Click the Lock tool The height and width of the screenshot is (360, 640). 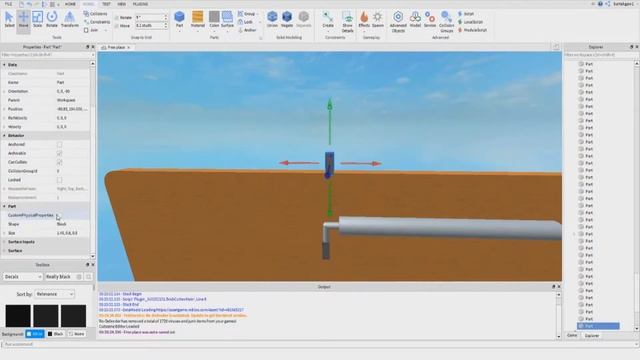tap(245, 22)
